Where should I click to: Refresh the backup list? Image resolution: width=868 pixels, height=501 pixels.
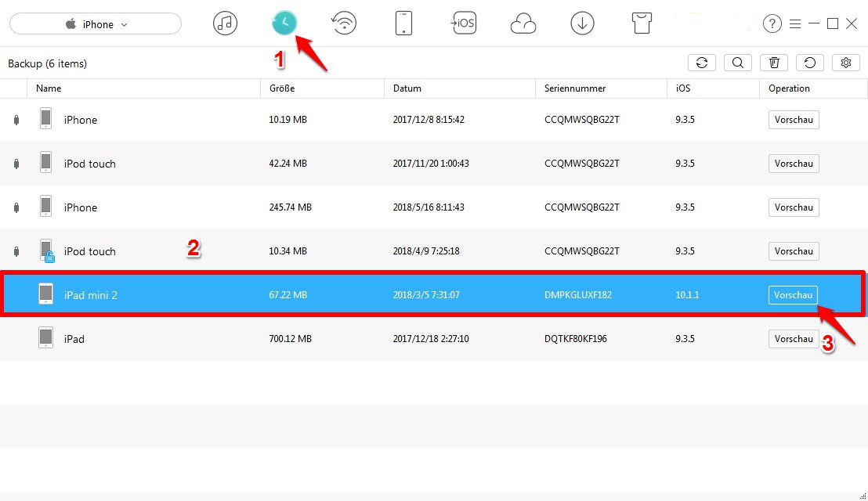702,63
